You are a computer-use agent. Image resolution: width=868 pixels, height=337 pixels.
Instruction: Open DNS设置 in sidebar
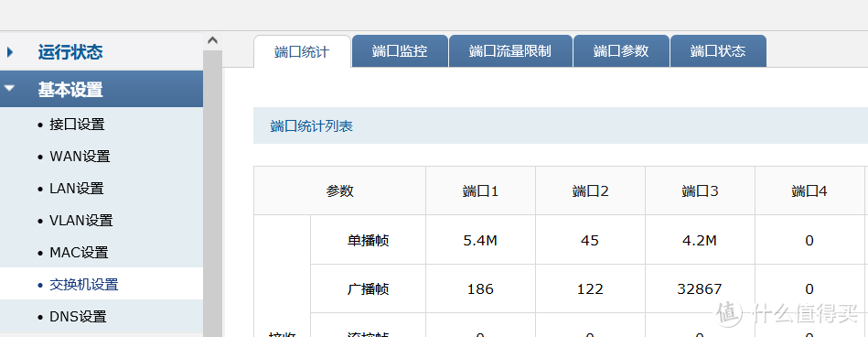[78, 317]
